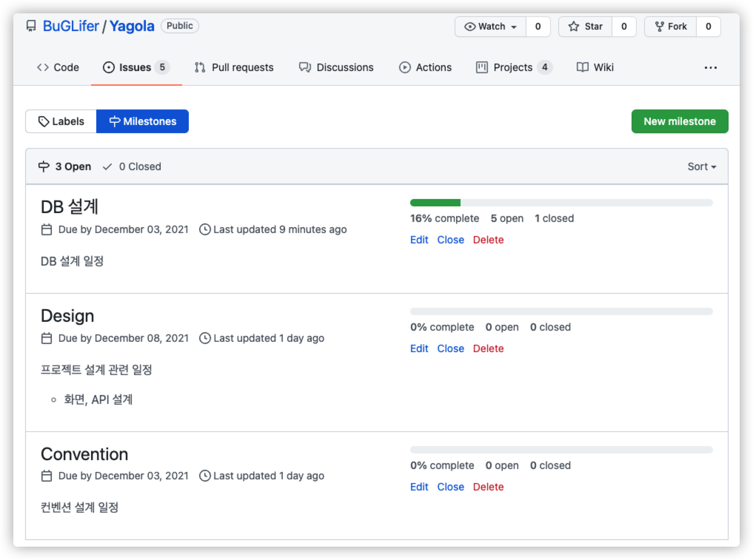
Task: Toggle the Milestones view
Action: point(143,121)
